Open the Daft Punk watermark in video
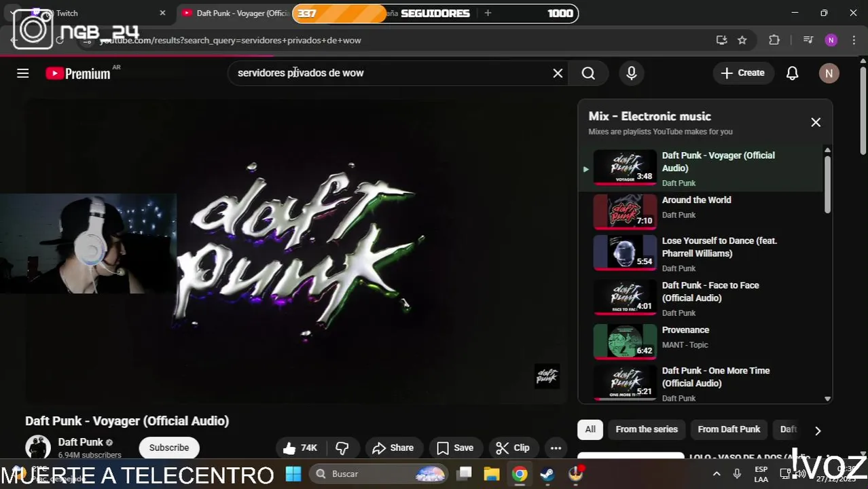Image resolution: width=868 pixels, height=489 pixels. pyautogui.click(x=547, y=376)
